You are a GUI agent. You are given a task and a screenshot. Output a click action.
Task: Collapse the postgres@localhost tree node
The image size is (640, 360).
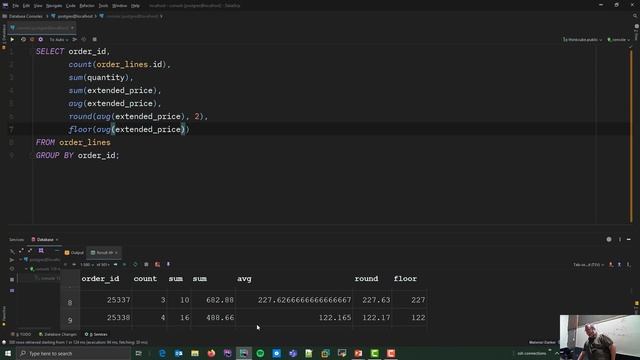point(20,260)
